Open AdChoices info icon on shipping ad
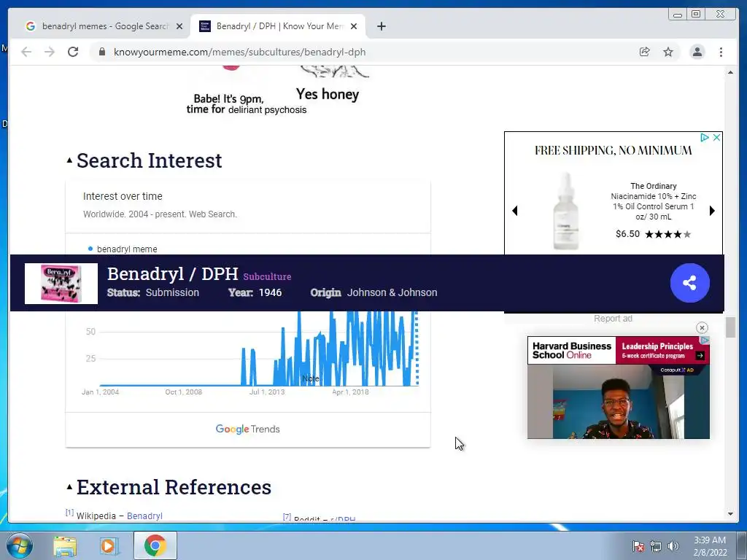The height and width of the screenshot is (560, 747). tap(705, 138)
